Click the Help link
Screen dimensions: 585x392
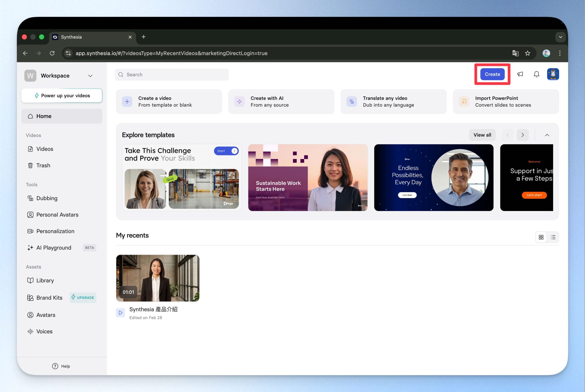tap(61, 366)
